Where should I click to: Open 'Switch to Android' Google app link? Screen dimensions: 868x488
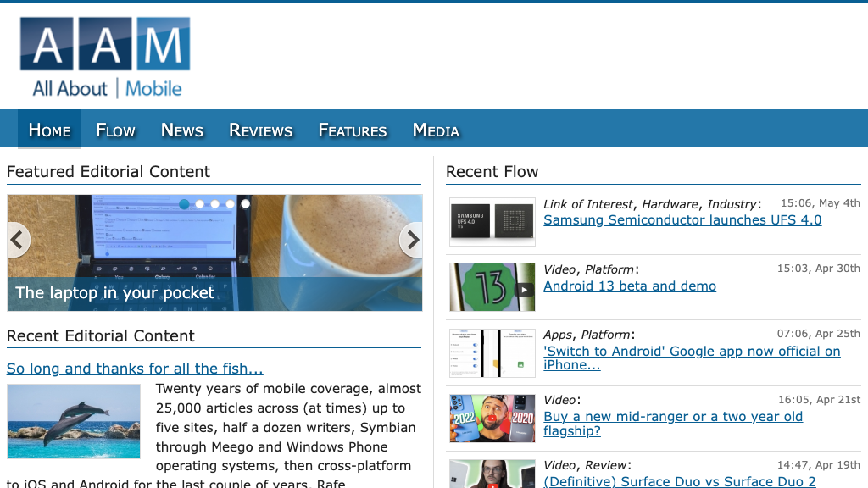[x=692, y=358]
